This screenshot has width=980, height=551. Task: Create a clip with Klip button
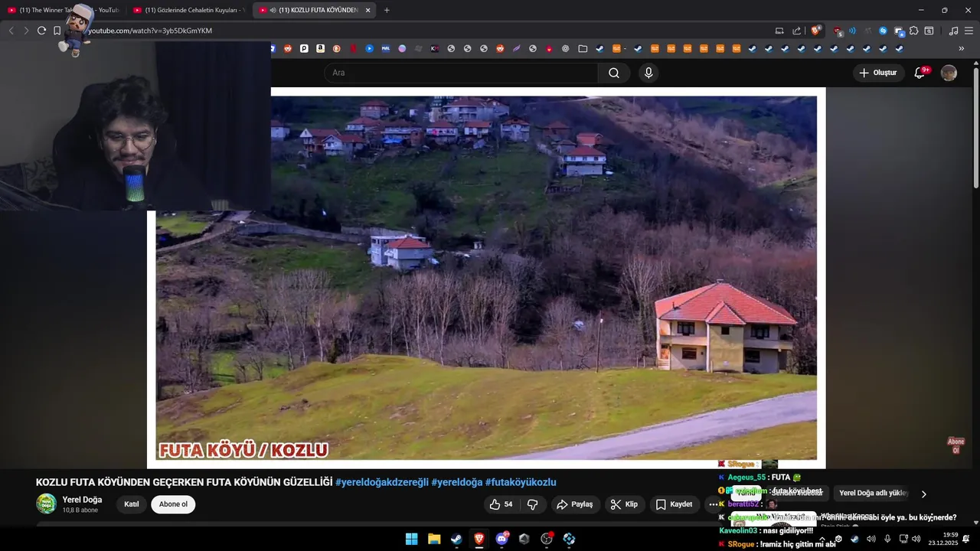point(625,504)
